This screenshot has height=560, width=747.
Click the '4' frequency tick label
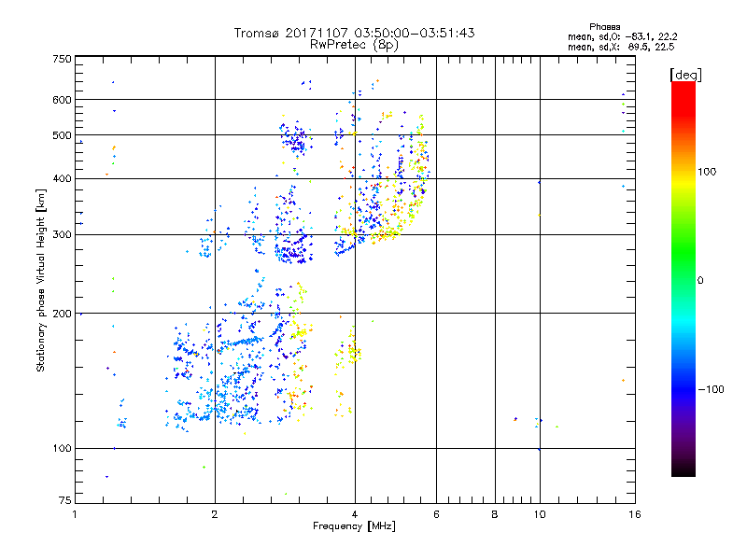(x=355, y=514)
